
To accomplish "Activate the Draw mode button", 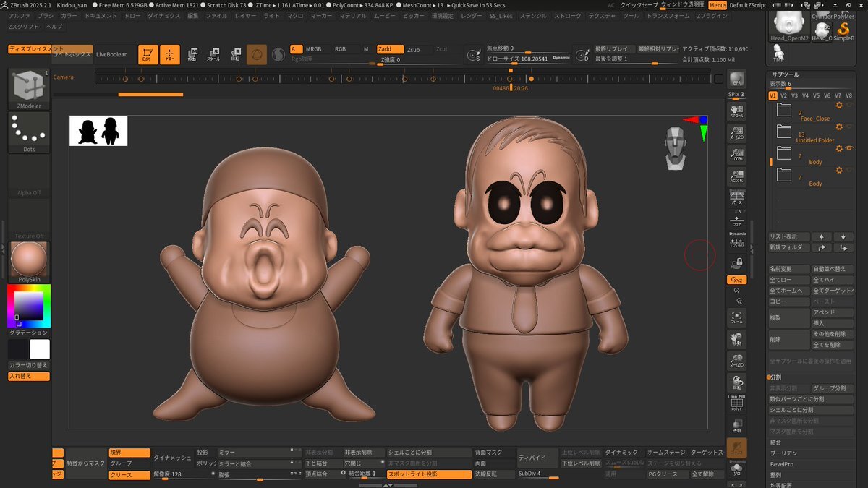I will 170,54.
